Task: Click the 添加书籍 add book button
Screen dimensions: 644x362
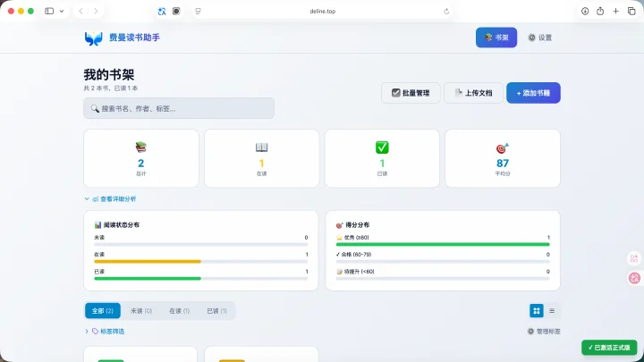Action: [x=533, y=93]
